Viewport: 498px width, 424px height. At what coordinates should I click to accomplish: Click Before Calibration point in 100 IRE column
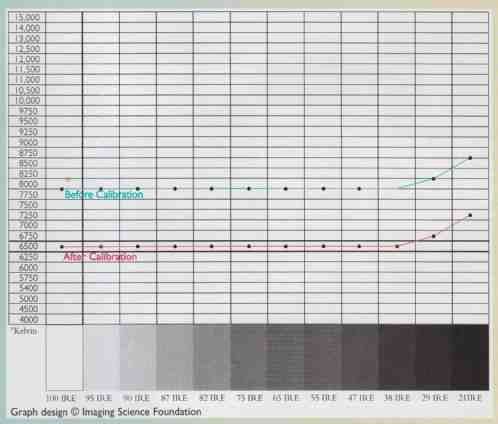point(62,189)
